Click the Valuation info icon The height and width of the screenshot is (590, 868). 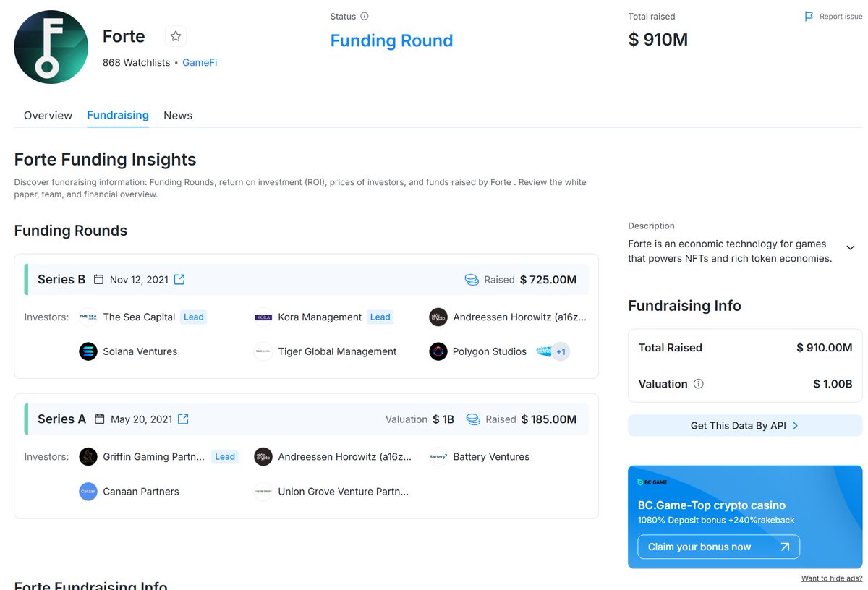699,384
